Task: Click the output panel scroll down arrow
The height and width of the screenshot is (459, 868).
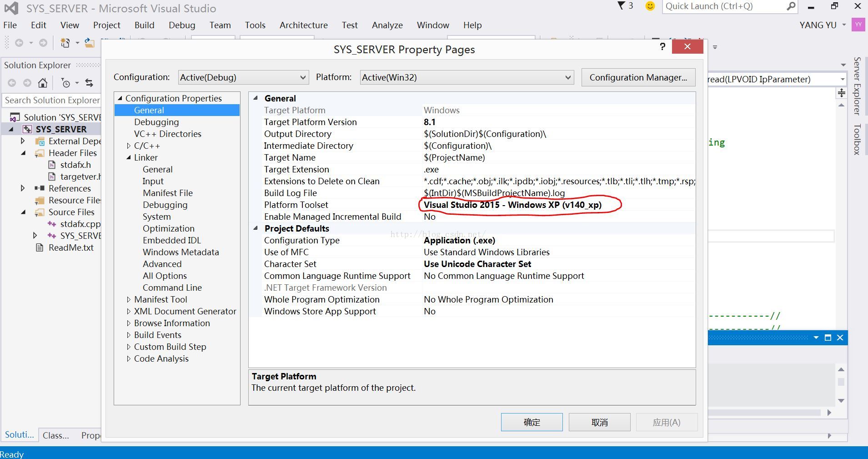Action: pos(841,401)
